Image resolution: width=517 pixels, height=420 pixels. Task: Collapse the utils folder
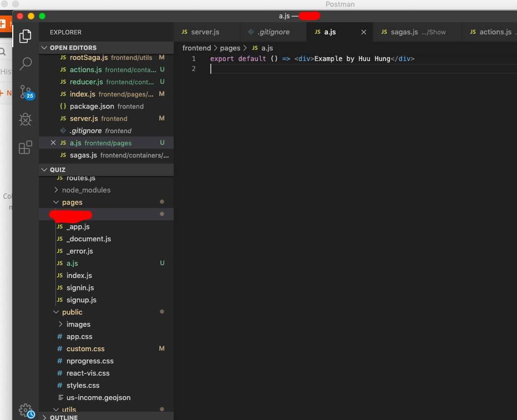[106, 409]
